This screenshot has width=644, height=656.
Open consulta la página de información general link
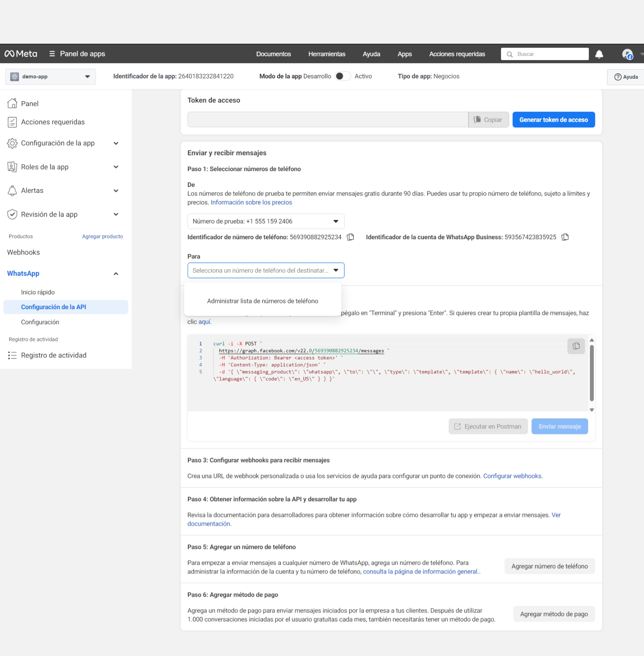pos(420,571)
